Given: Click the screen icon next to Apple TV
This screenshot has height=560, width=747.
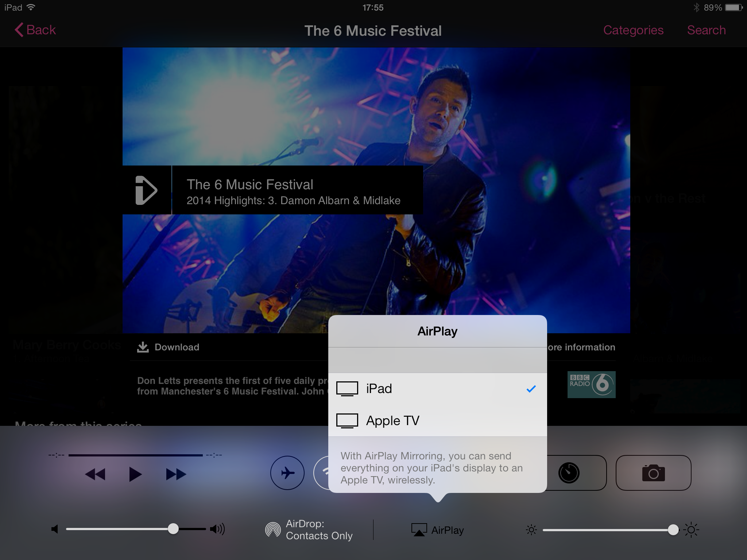Looking at the screenshot, I should [347, 421].
